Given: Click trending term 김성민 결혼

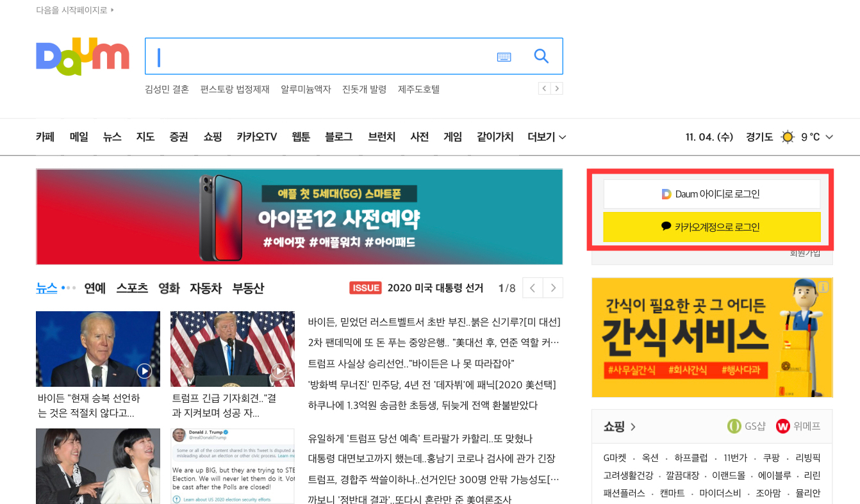Looking at the screenshot, I should pos(167,89).
